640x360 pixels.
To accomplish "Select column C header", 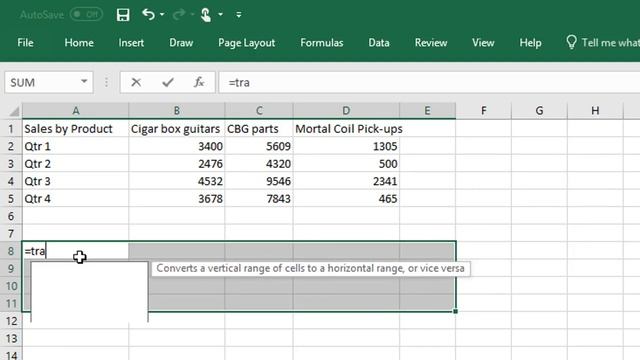I will click(x=259, y=111).
